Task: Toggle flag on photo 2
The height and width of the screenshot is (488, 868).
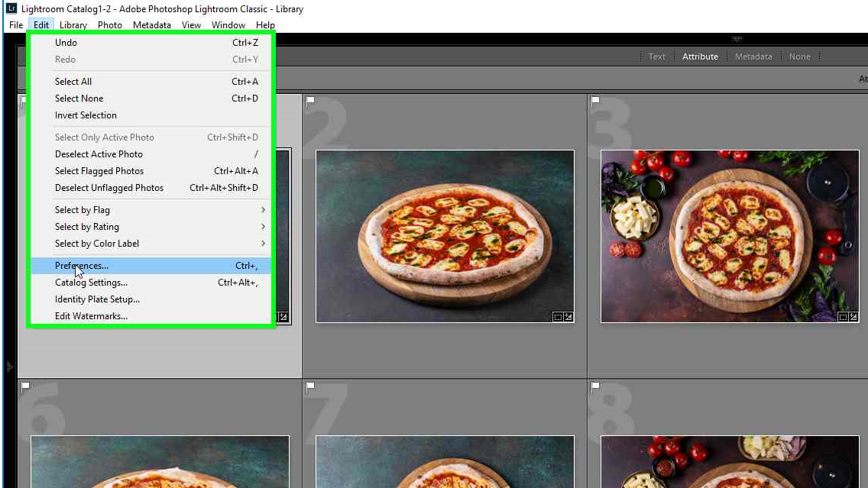Action: point(310,101)
